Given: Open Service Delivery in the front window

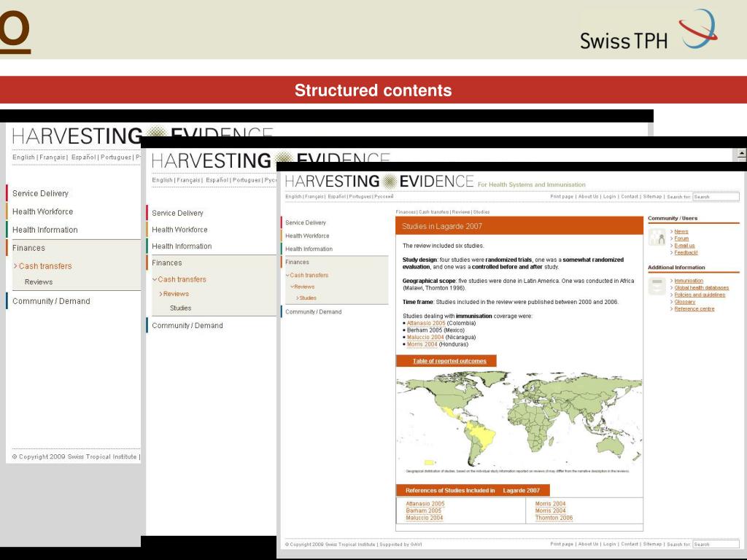Looking at the screenshot, I should pyautogui.click(x=306, y=222).
